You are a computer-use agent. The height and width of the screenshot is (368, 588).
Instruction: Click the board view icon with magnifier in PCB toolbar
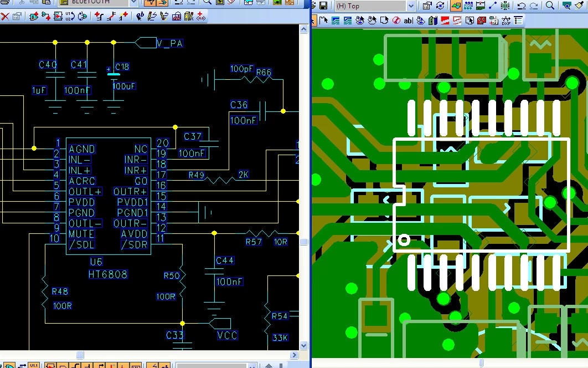(x=567, y=6)
